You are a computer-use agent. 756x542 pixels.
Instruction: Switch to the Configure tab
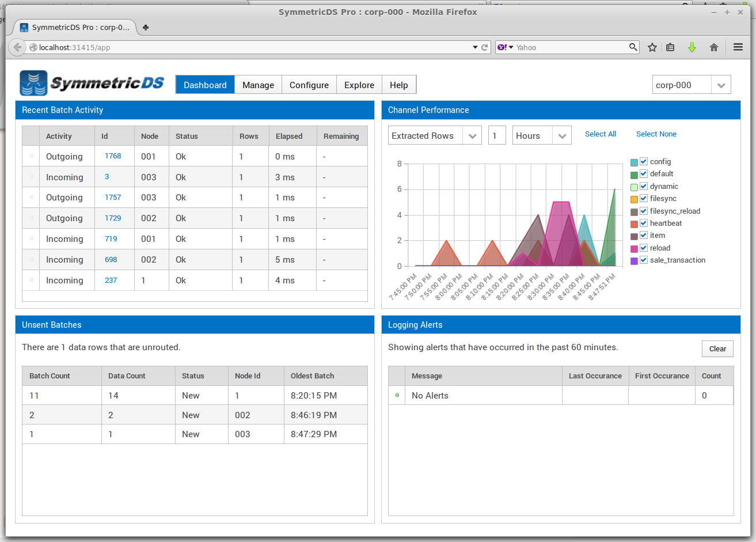[x=309, y=85]
